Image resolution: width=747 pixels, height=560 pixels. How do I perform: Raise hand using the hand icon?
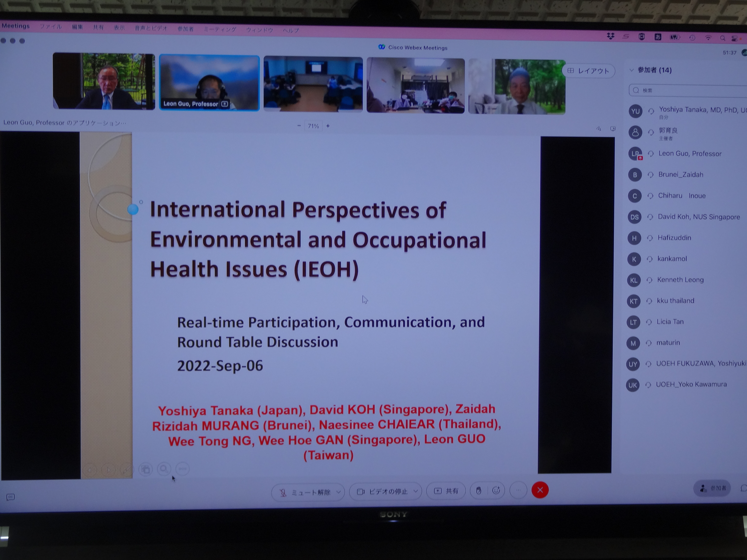click(x=478, y=490)
